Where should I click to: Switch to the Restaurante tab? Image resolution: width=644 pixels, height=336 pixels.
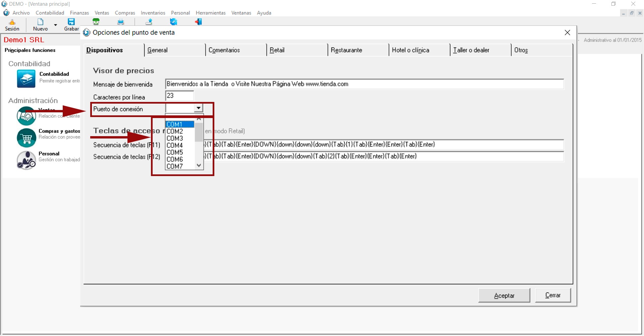[346, 50]
